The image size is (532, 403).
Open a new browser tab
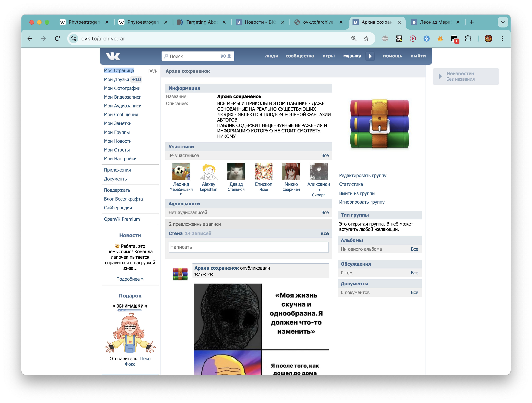pos(472,22)
